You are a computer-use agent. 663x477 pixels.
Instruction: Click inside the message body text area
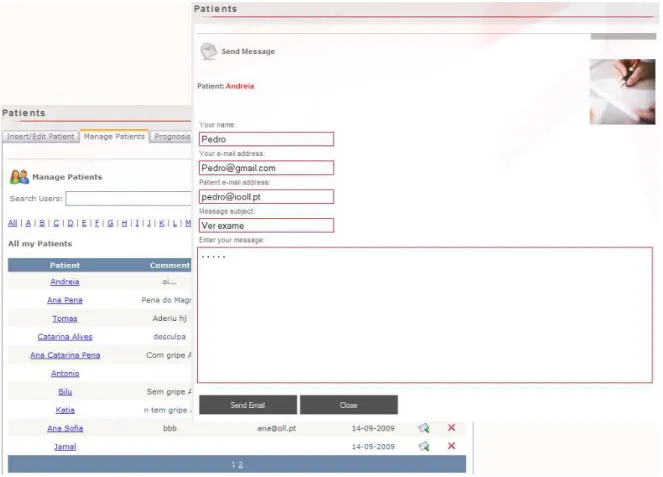(425, 315)
